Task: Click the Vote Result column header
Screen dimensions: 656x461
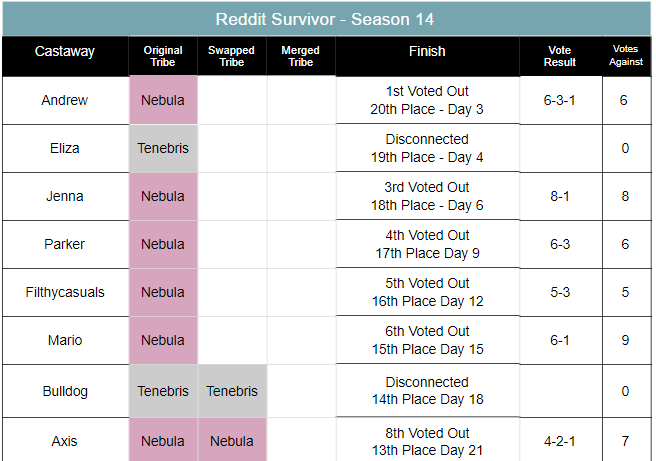Action: coord(560,56)
